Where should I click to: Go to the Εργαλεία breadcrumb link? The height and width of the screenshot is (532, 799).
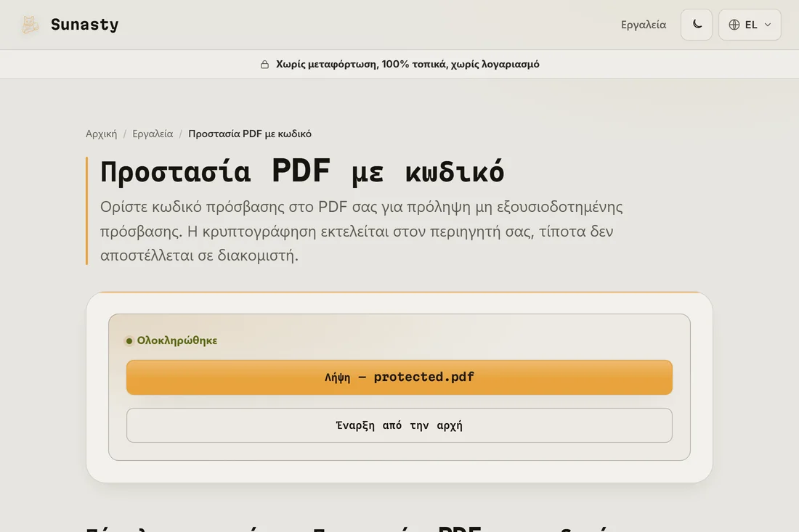point(153,134)
